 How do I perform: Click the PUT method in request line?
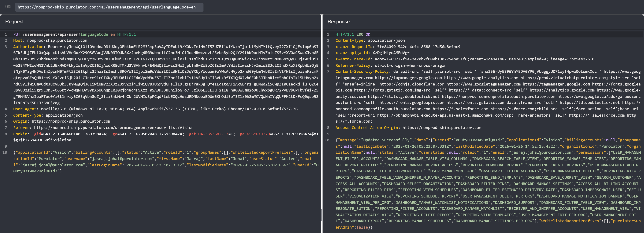[x=16, y=34]
